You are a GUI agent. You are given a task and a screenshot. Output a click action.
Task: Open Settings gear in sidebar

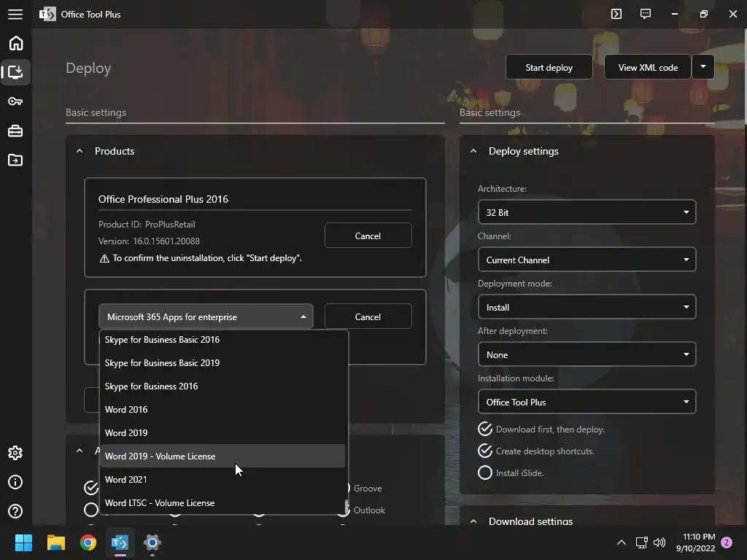[x=15, y=453]
